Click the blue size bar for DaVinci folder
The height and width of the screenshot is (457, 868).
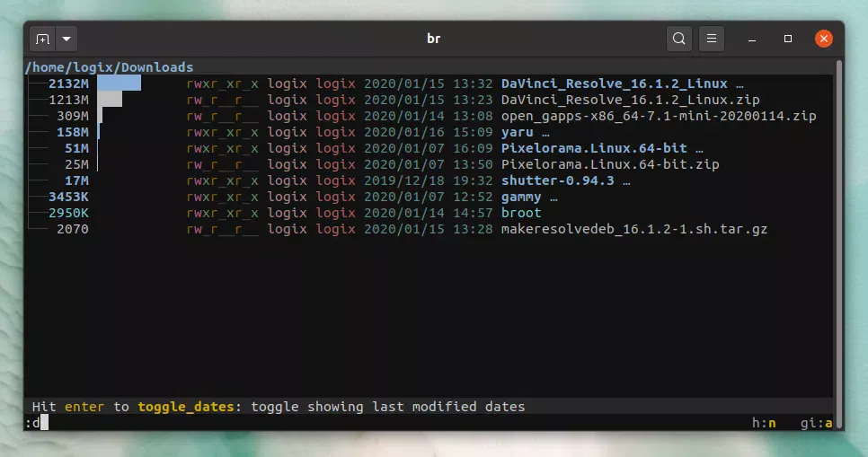pyautogui.click(x=119, y=83)
